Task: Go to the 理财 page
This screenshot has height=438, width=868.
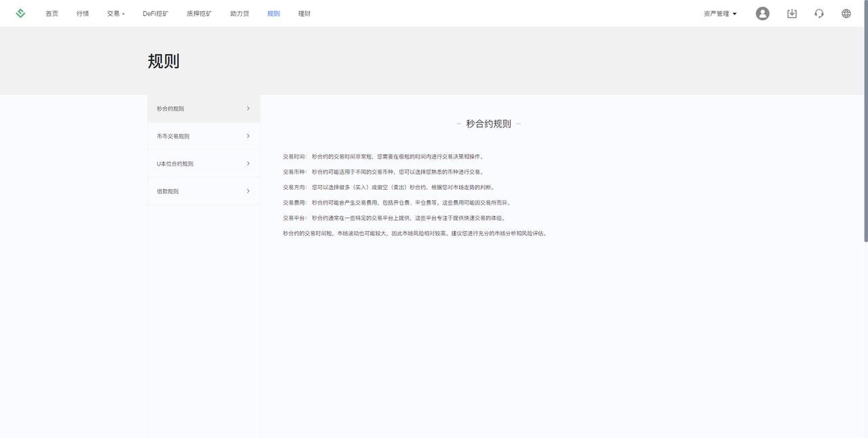Action: click(x=304, y=14)
